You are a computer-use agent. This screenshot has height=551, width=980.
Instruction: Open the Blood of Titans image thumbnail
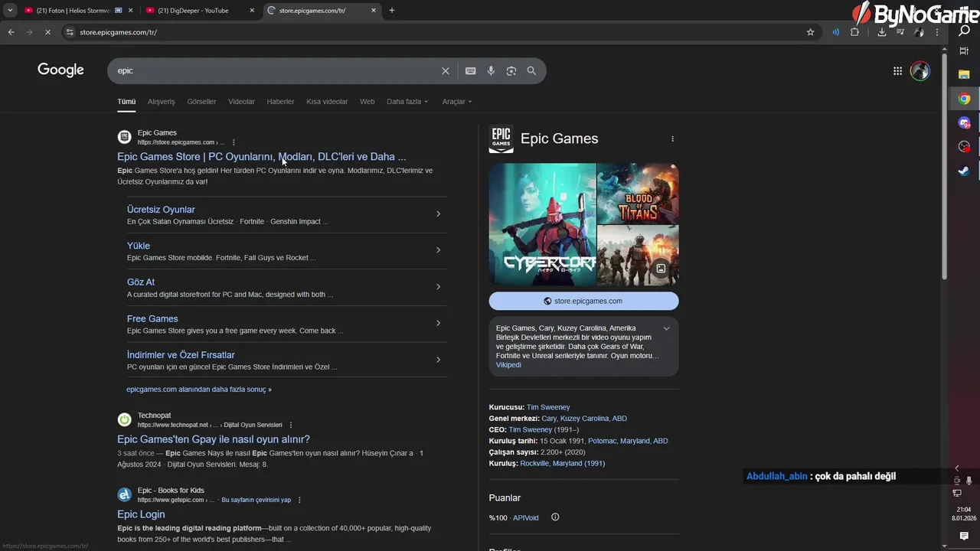(638, 193)
